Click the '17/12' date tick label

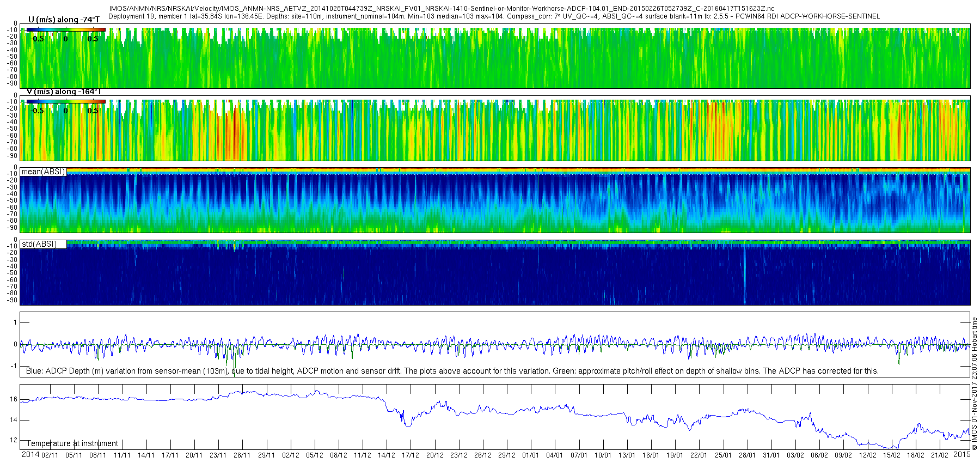411,455
